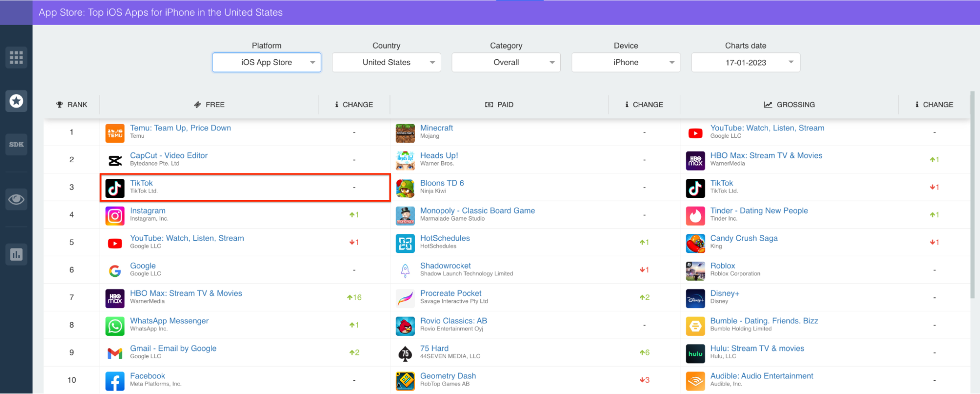Click TikTok icon in Free column
The height and width of the screenshot is (394, 980).
click(x=115, y=188)
